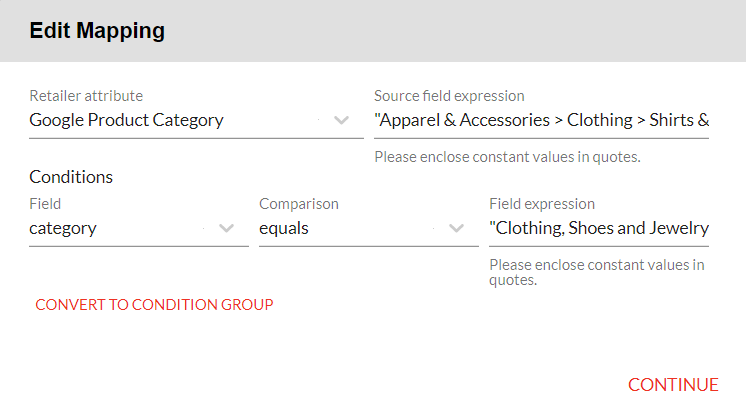Click the Source field expression label
This screenshot has height=414, width=746.
point(449,96)
